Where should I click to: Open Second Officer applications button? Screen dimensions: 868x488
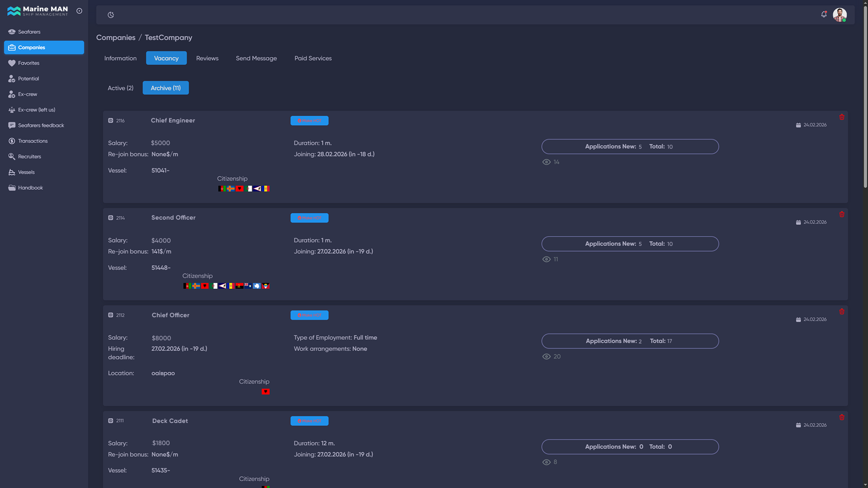(x=630, y=244)
